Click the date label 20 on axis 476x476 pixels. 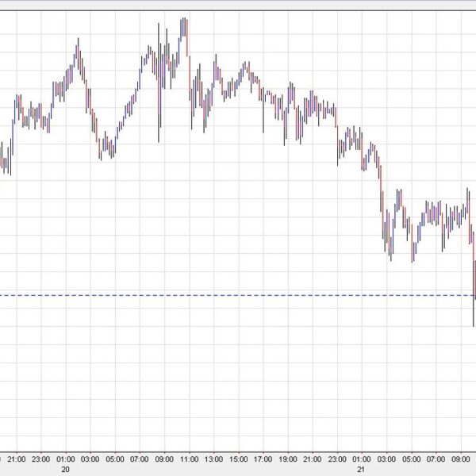click(65, 470)
